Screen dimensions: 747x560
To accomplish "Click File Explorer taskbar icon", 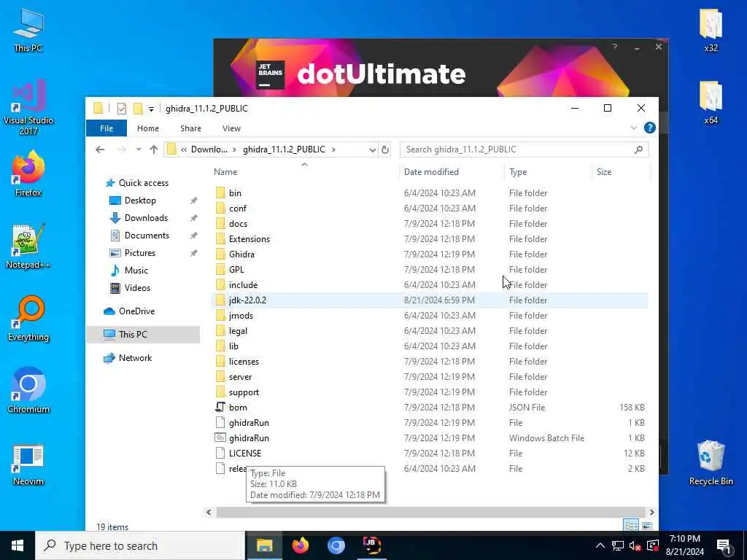I will pos(264,545).
